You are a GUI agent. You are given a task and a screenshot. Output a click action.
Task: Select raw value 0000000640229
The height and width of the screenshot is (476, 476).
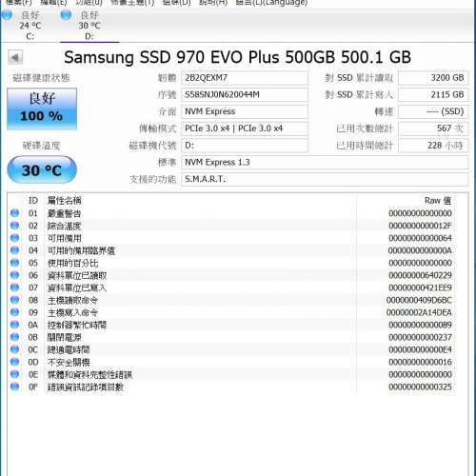click(420, 275)
